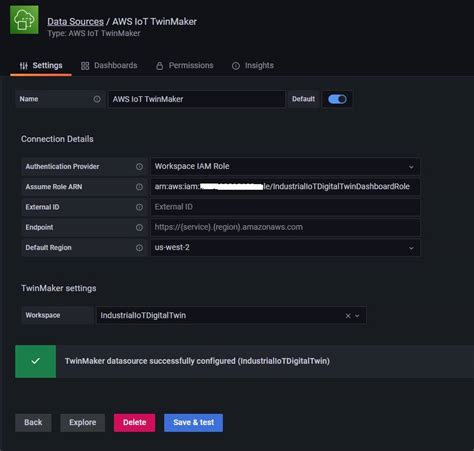Image resolution: width=474 pixels, height=451 pixels.
Task: Expand the Default Region dropdown
Action: 285,248
